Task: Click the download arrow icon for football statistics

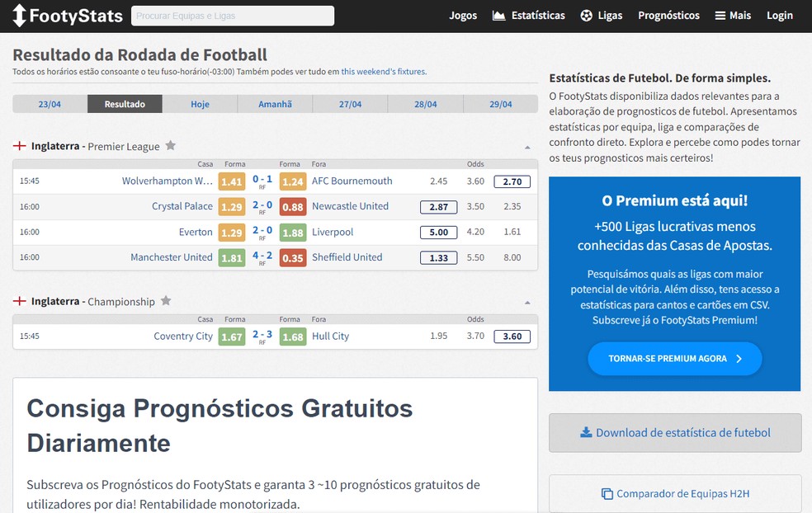Action: click(x=586, y=432)
